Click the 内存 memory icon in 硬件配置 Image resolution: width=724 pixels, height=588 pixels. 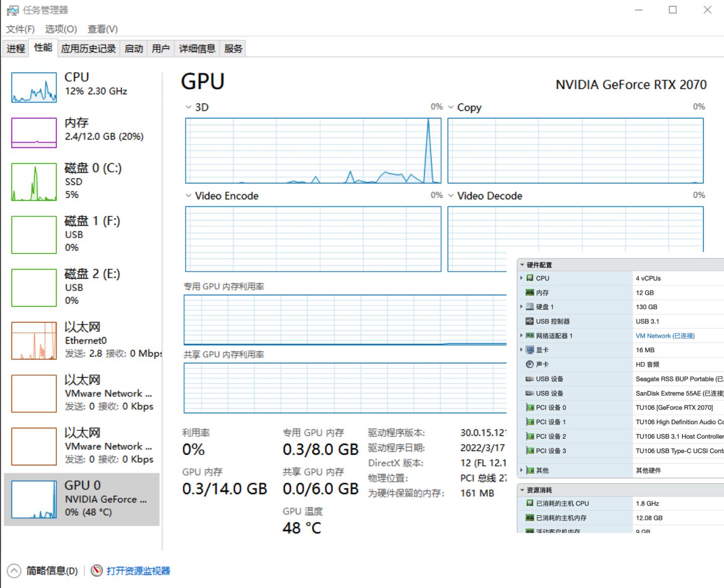[529, 292]
